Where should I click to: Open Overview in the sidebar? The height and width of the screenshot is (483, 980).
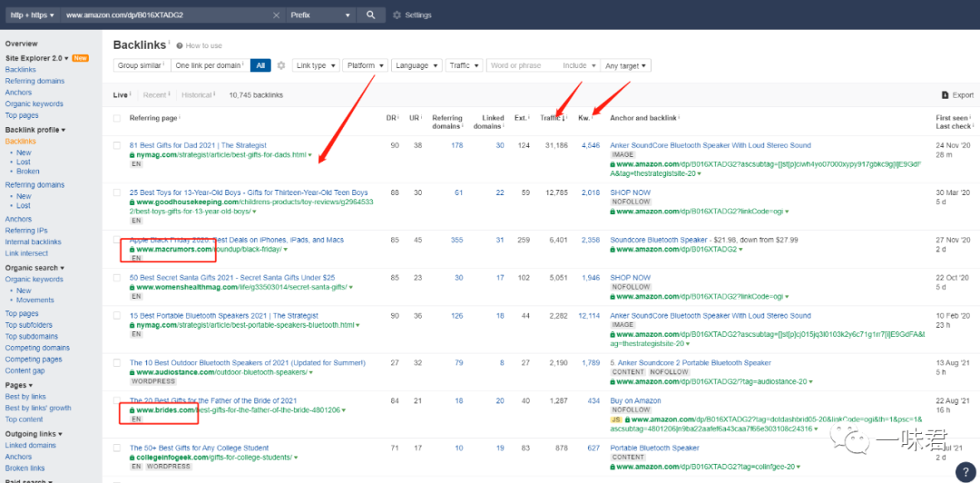click(21, 44)
